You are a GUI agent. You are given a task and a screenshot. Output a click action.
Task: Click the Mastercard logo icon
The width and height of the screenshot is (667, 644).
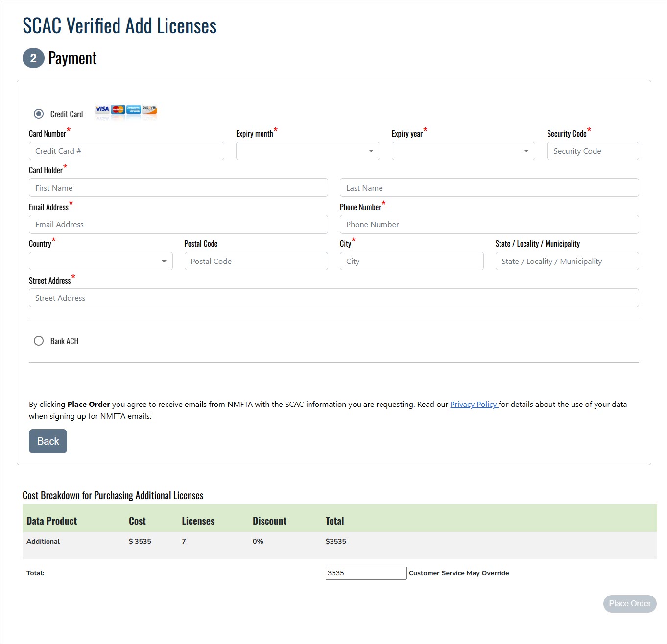pos(118,109)
